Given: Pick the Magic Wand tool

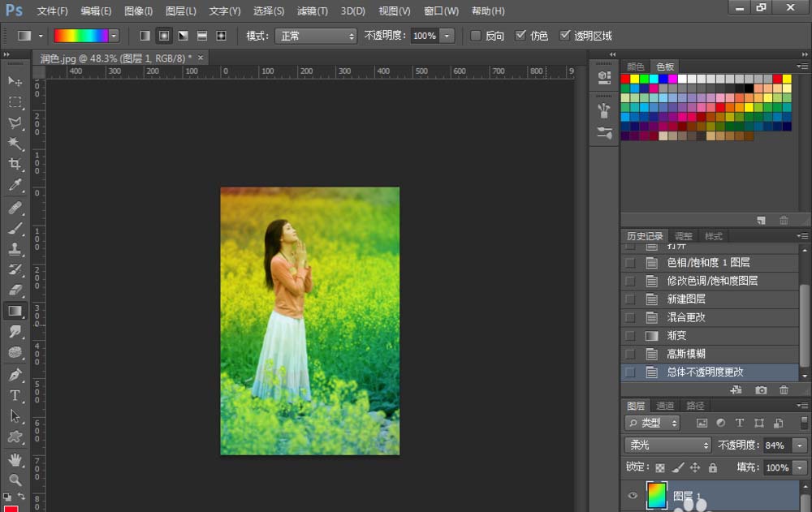Looking at the screenshot, I should tap(15, 144).
